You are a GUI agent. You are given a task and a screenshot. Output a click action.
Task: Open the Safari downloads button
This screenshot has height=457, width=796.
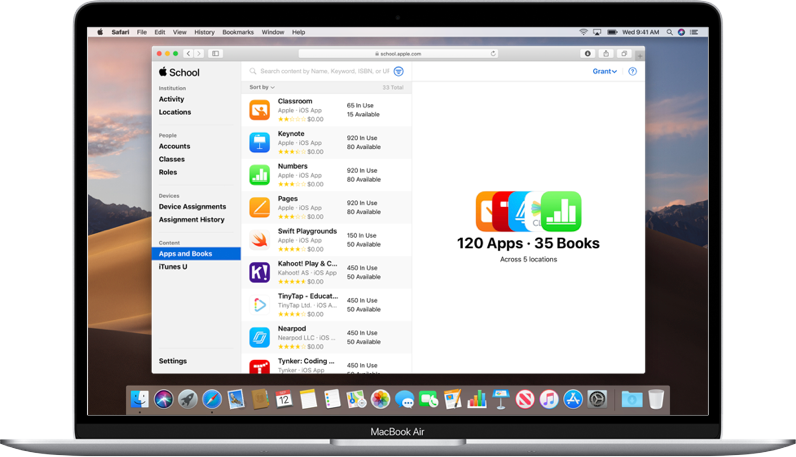pos(587,53)
